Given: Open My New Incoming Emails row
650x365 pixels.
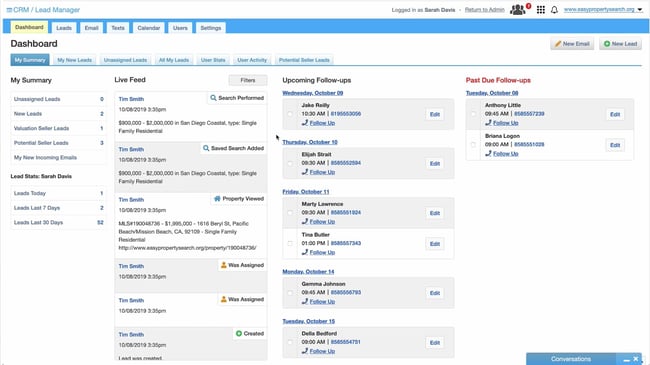Looking at the screenshot, I should (58, 157).
